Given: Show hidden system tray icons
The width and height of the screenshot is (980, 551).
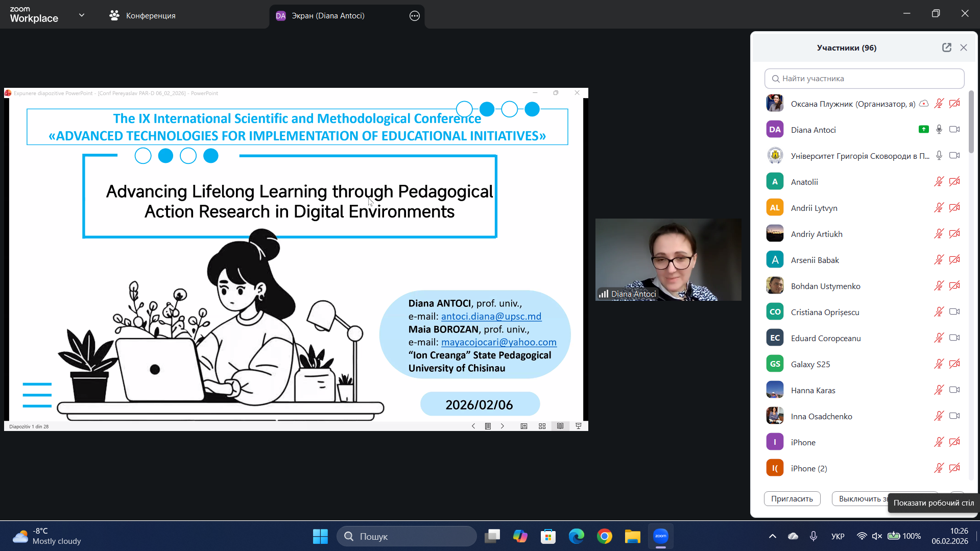Looking at the screenshot, I should [772, 536].
